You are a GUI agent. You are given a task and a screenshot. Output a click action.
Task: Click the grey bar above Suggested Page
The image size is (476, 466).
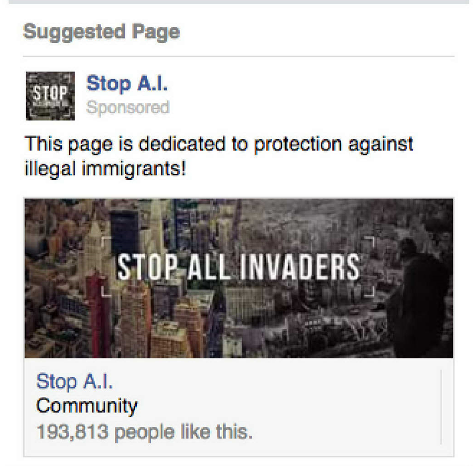[x=239, y=2]
